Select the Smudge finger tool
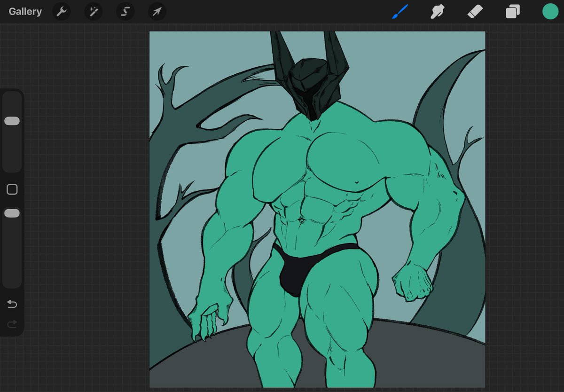This screenshot has width=564, height=392. point(438,12)
